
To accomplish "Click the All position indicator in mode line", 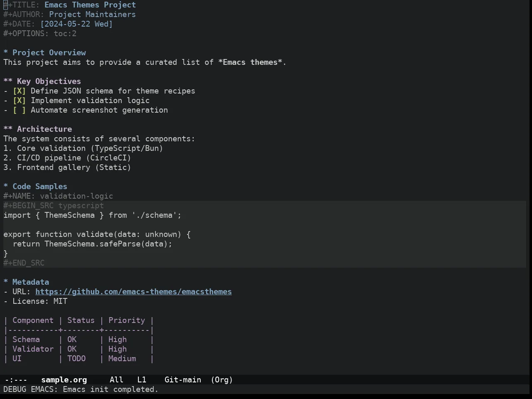I will point(116,380).
